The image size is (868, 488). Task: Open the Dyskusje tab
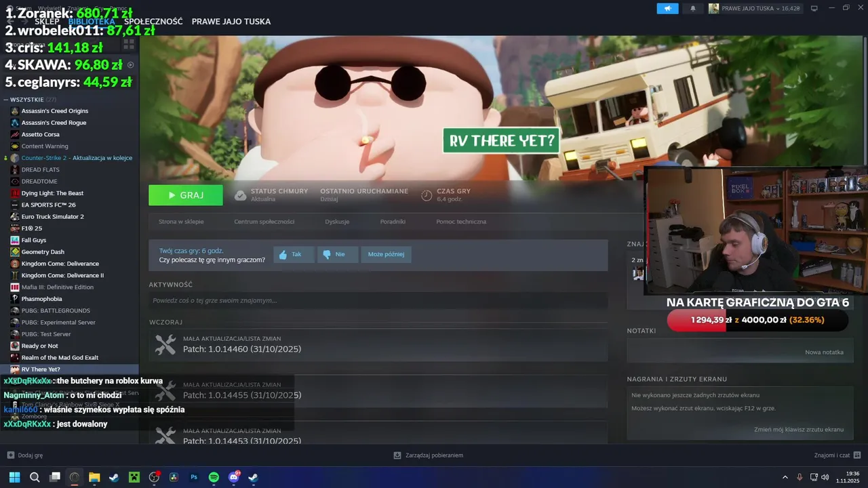(x=337, y=222)
